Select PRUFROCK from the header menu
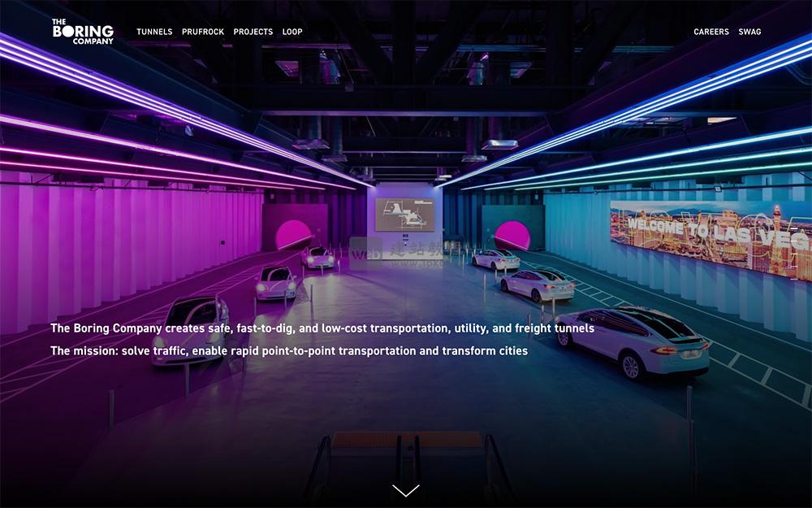Viewport: 812px width, 508px height. tap(202, 32)
